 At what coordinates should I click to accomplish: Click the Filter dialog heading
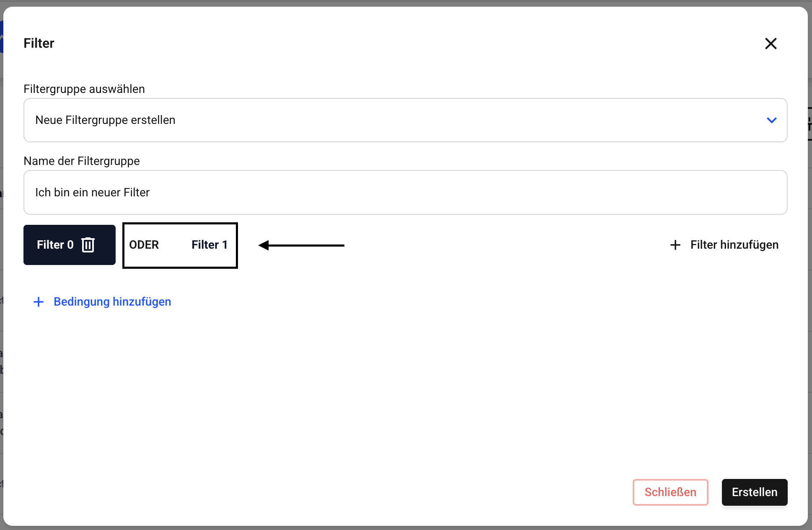39,44
